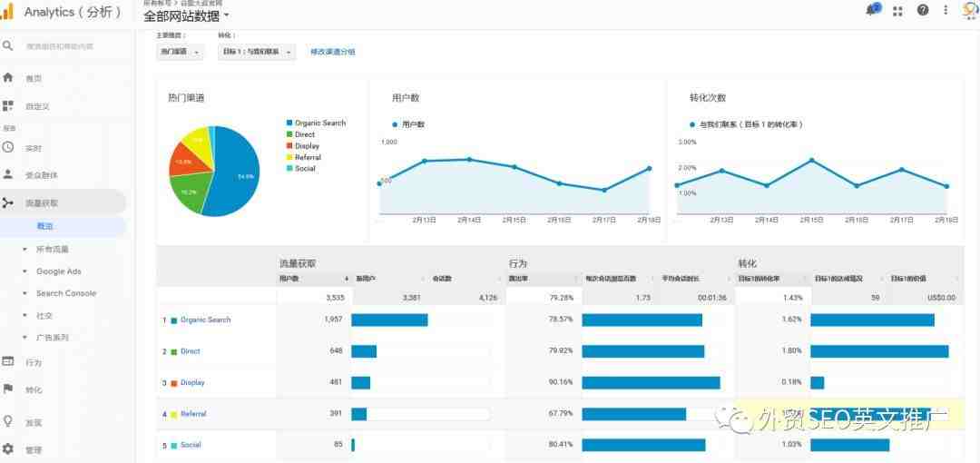Image resolution: width=980 pixels, height=463 pixels.
Task: Click the total users value 3,535
Action: (x=335, y=298)
